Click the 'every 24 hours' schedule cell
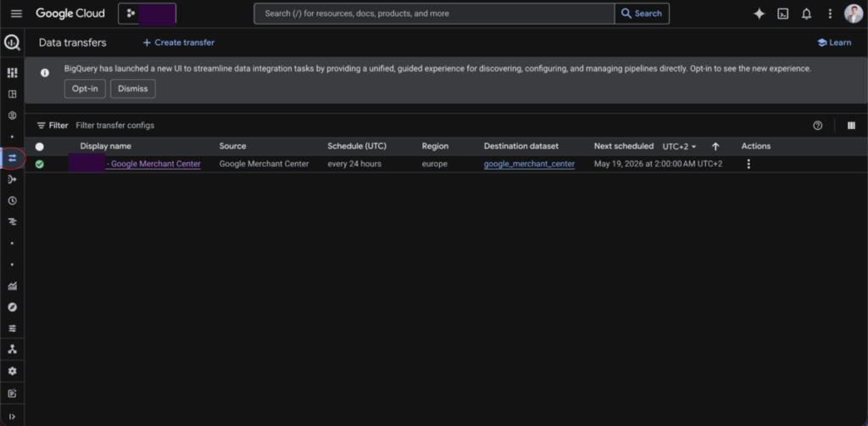Image resolution: width=868 pixels, height=426 pixels. point(354,164)
